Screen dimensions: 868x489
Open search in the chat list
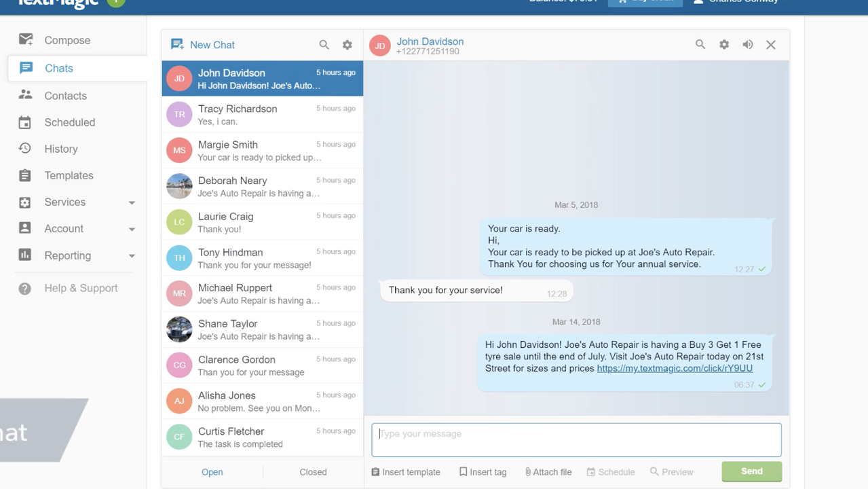tap(324, 44)
